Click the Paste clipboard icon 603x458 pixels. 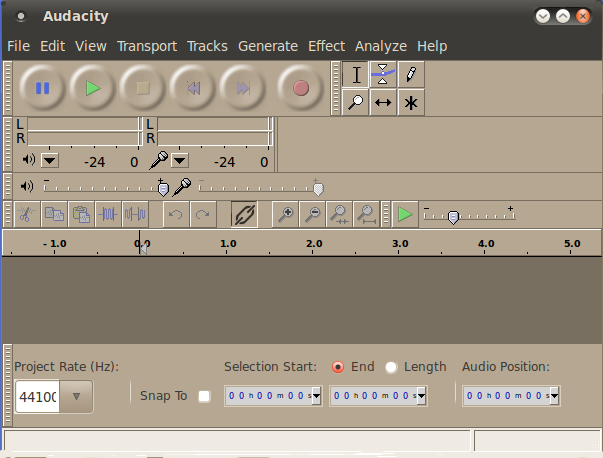pyautogui.click(x=81, y=214)
